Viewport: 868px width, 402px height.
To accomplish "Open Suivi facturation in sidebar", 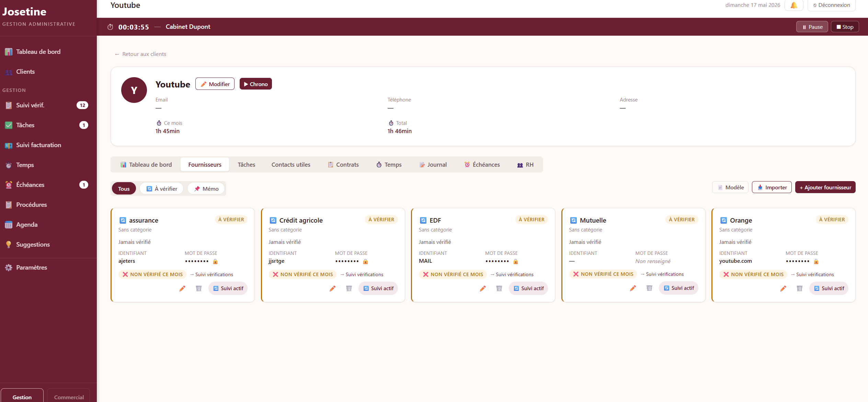I will (48, 145).
